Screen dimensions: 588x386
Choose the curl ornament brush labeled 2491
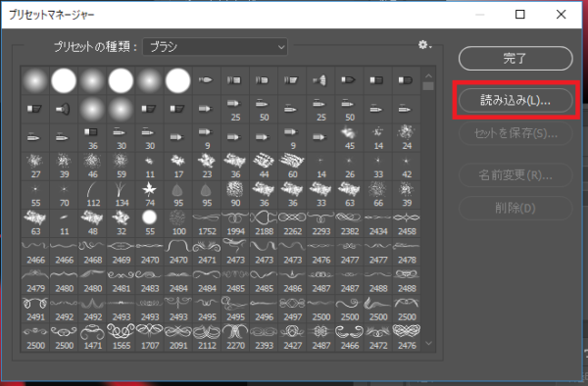[35, 309]
